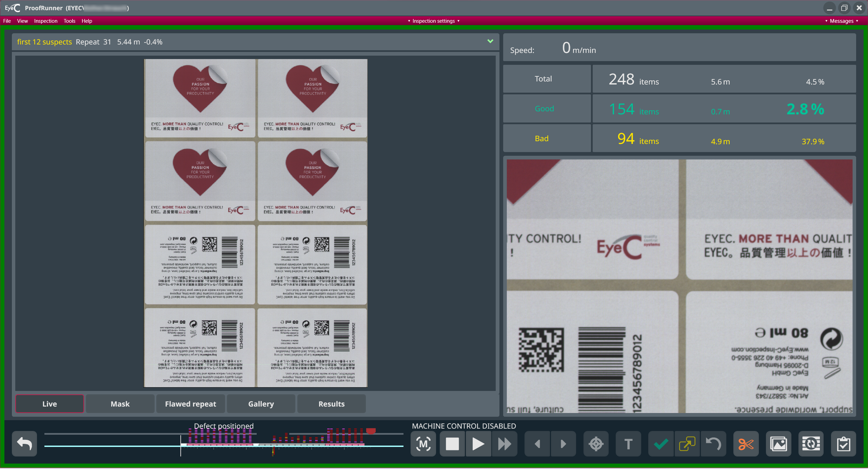Open the Help menu
The width and height of the screenshot is (868, 469).
87,21
